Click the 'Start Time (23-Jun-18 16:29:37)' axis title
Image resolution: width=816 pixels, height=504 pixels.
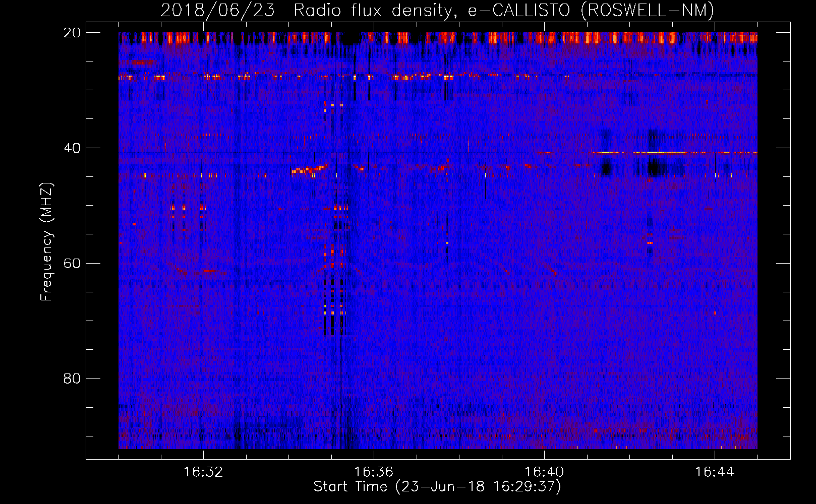(x=437, y=487)
